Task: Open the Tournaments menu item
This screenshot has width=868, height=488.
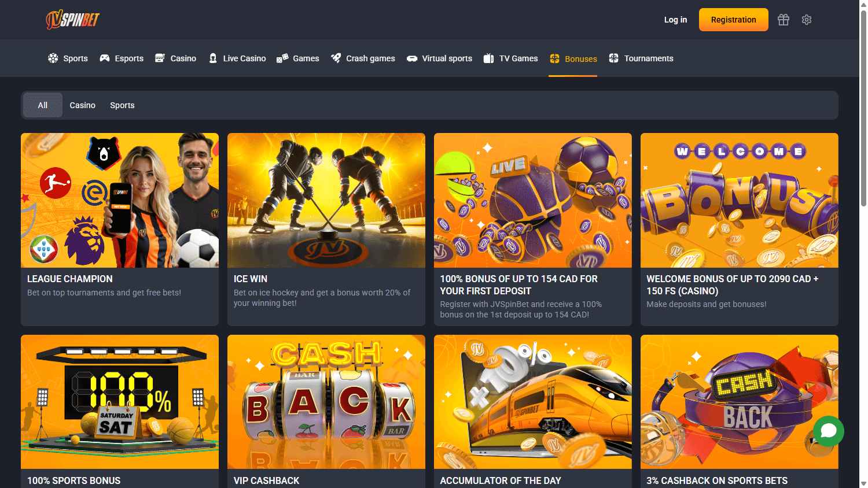Action: [641, 58]
